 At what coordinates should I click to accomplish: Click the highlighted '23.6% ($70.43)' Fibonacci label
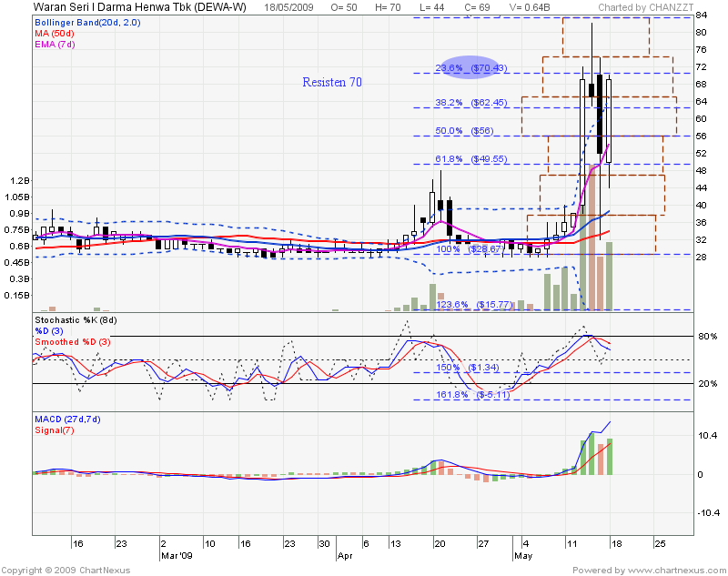[470, 67]
